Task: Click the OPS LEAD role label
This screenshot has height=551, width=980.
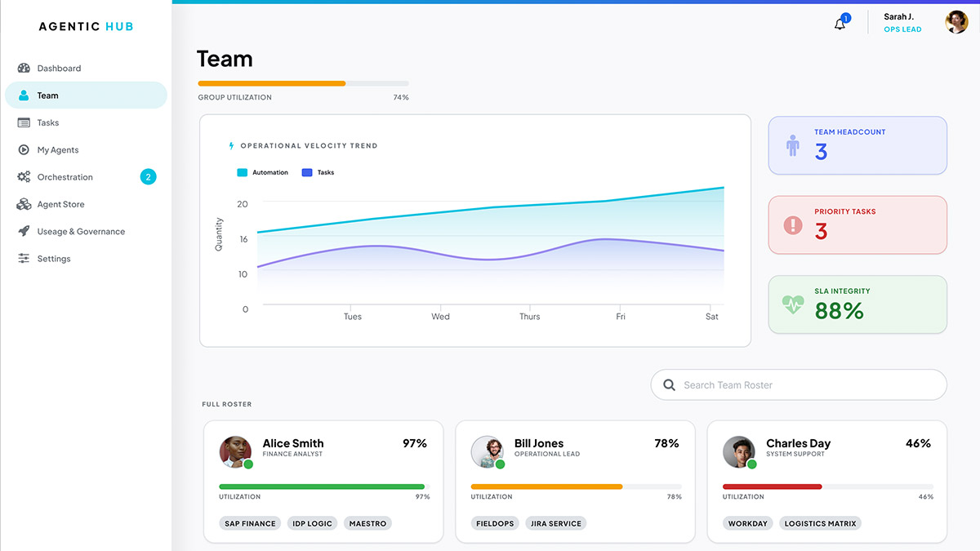Action: click(x=902, y=29)
